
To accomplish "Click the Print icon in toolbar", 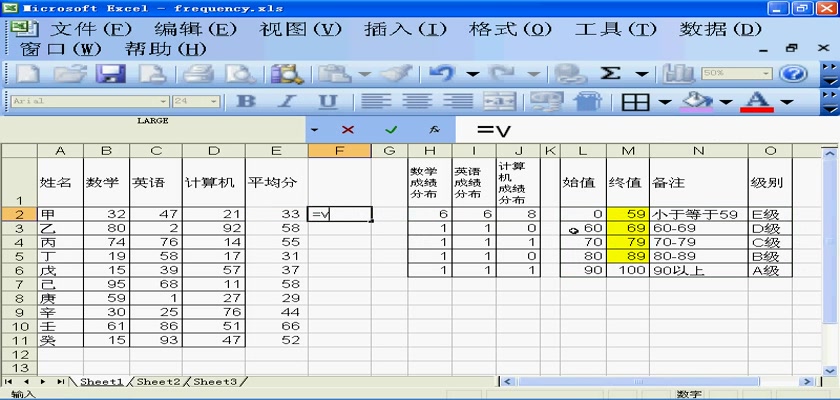I will pyautogui.click(x=199, y=74).
